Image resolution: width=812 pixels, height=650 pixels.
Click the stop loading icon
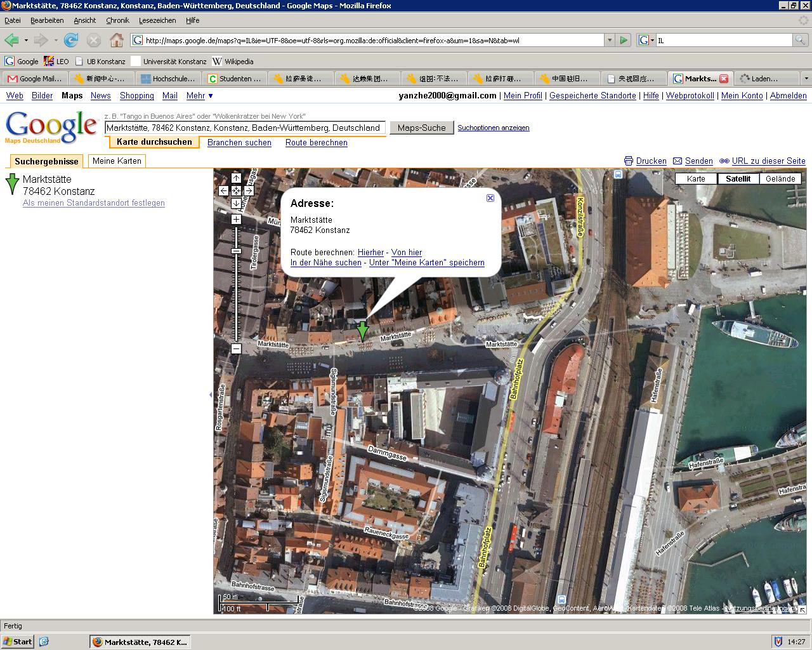pyautogui.click(x=94, y=41)
